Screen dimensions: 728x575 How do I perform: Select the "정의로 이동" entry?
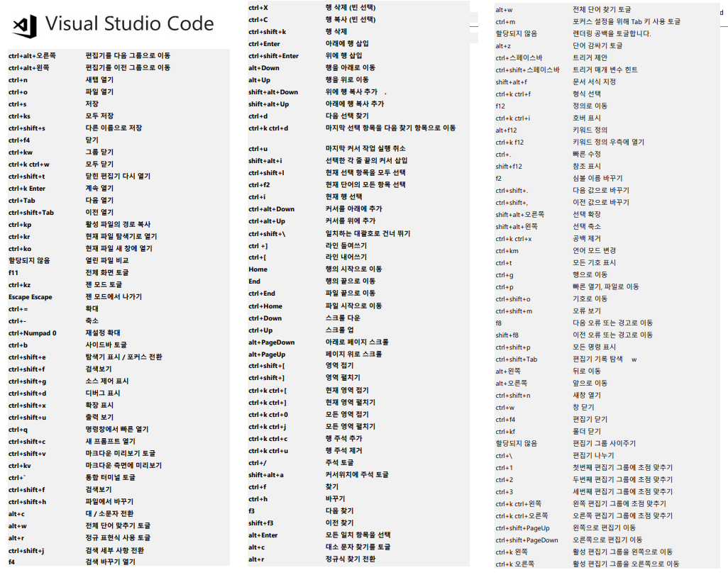pyautogui.click(x=590, y=106)
